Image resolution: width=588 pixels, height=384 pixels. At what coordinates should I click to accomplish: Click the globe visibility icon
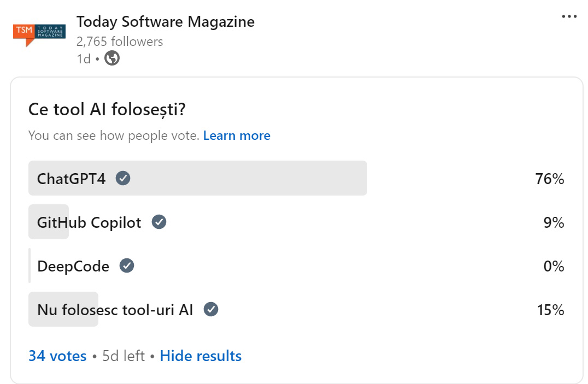point(112,58)
